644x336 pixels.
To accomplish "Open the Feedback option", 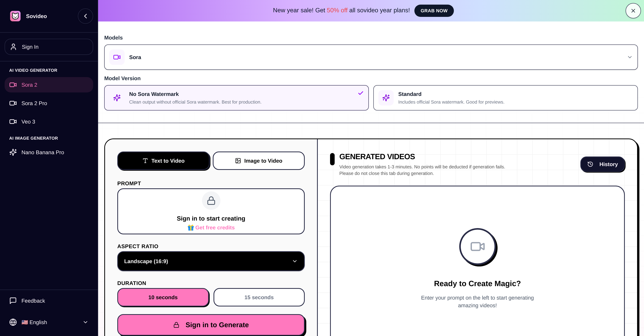I will point(49,301).
